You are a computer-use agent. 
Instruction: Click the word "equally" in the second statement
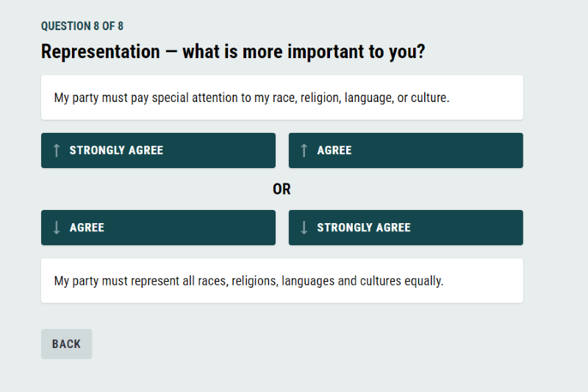point(424,281)
